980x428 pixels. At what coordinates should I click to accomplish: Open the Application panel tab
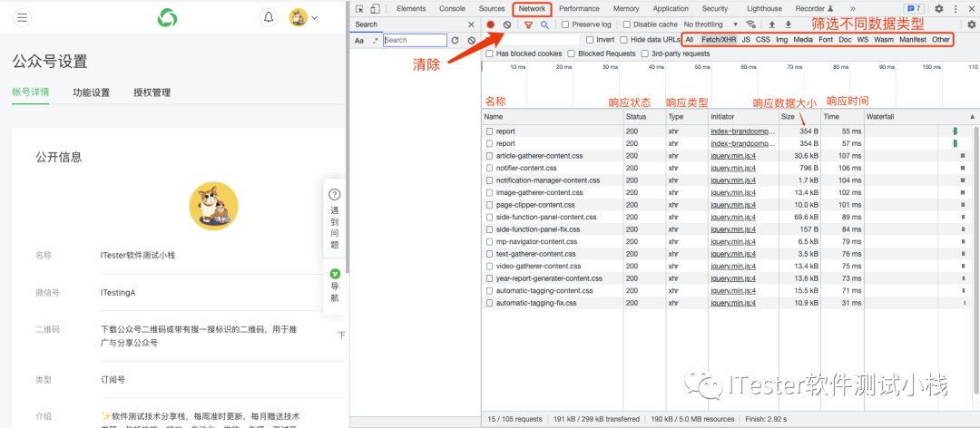tap(672, 9)
